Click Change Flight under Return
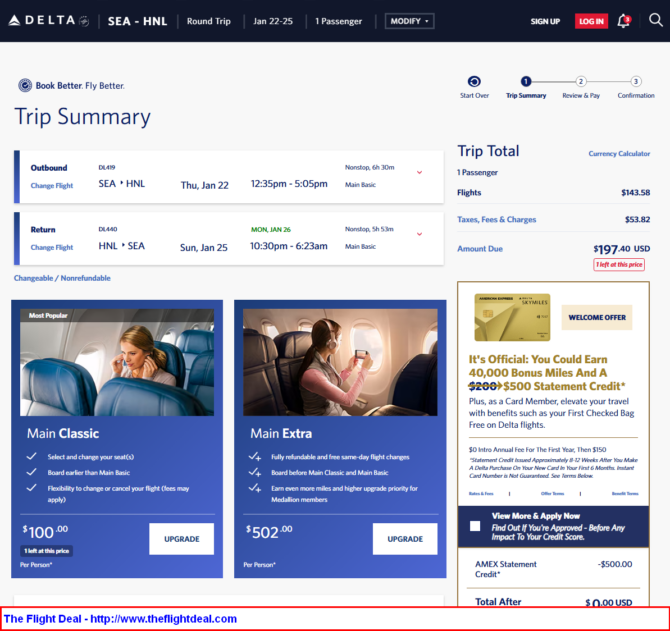Screen dimensions: 670x631 51,247
